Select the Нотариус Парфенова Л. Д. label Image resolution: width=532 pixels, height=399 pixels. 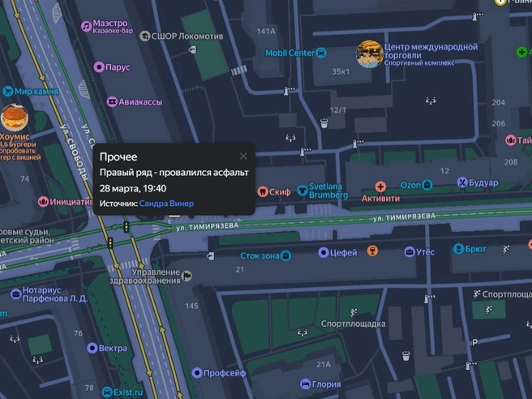coord(55,294)
